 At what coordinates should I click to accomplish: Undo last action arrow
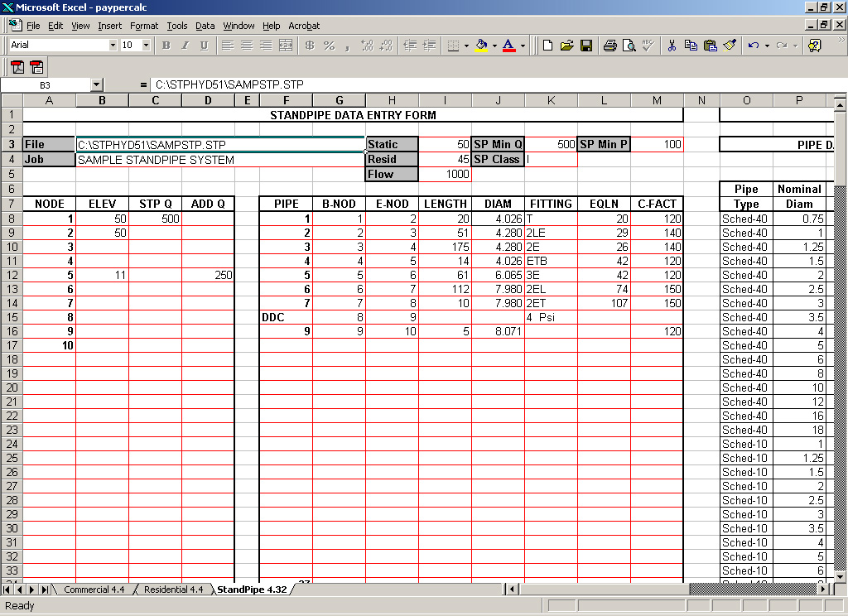click(754, 46)
